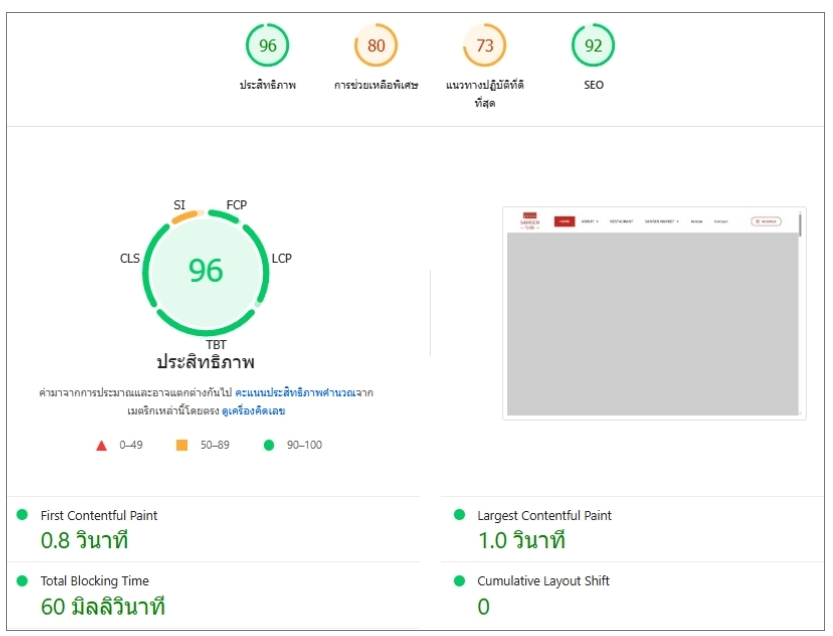Click the red triangle 0–49 legend marker
The image size is (833, 636).
coord(101,445)
